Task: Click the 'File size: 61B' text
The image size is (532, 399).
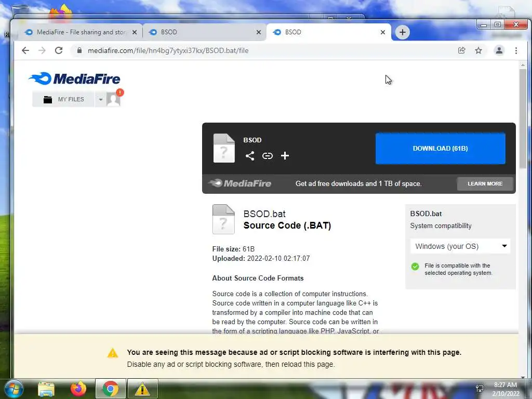Action: tap(233, 249)
